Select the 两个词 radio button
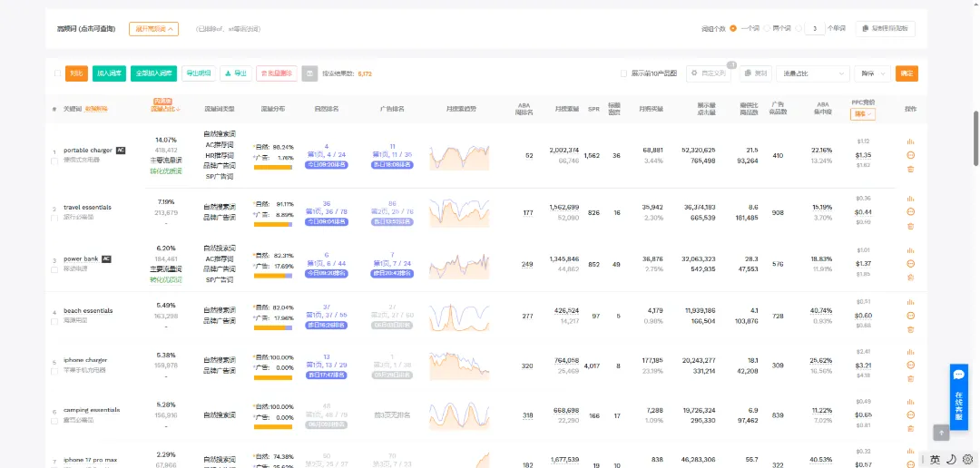Screen dimensions: 980x468 click(x=766, y=29)
